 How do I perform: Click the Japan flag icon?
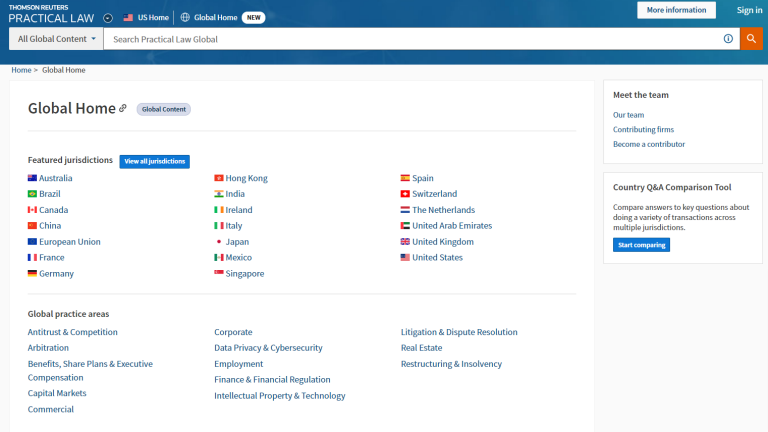pyautogui.click(x=219, y=242)
